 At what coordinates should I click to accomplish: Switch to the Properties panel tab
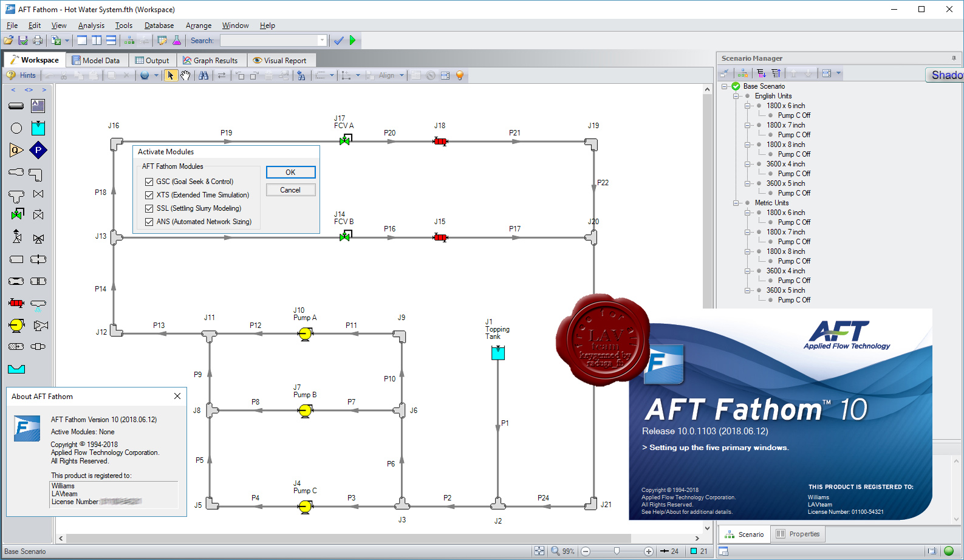pos(798,534)
